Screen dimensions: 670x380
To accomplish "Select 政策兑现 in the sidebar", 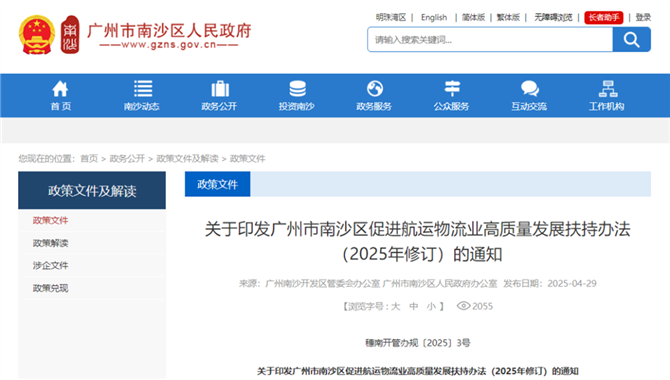I will pos(50,288).
